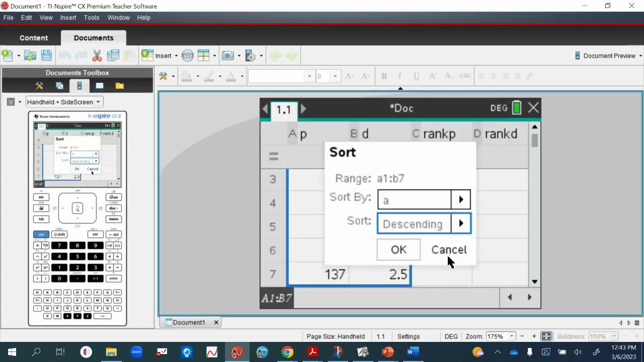Open the Tools menu
This screenshot has width=644, height=362.
pyautogui.click(x=92, y=18)
